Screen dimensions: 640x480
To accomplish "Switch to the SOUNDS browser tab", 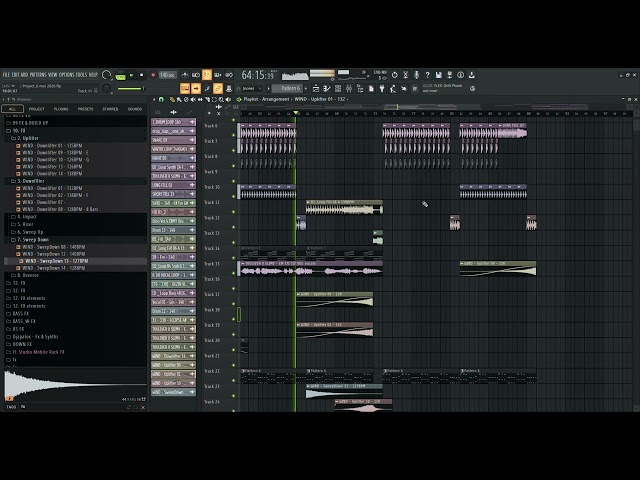I will click(x=135, y=109).
